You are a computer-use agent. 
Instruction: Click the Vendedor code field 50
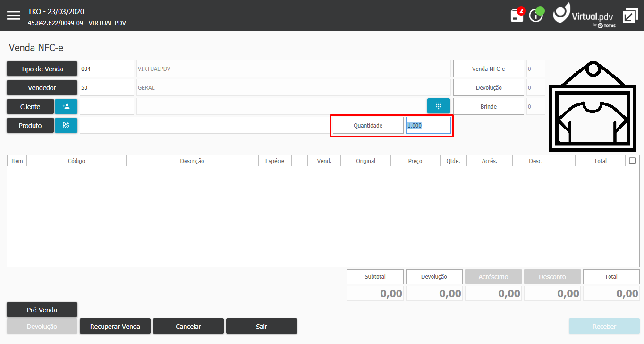click(107, 87)
